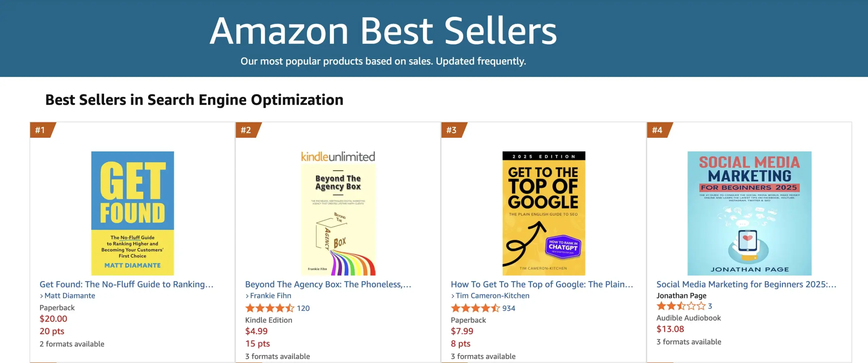Click the 934 reviews count

(x=509, y=308)
